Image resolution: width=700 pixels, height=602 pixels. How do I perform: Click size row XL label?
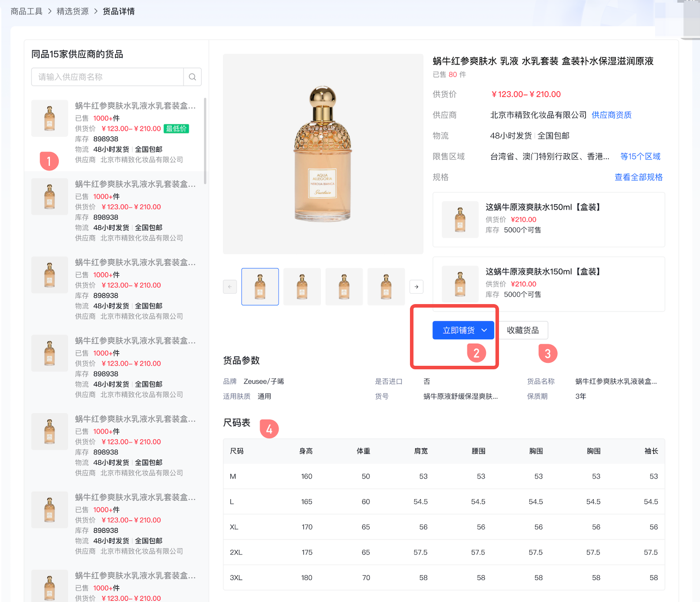tap(234, 527)
